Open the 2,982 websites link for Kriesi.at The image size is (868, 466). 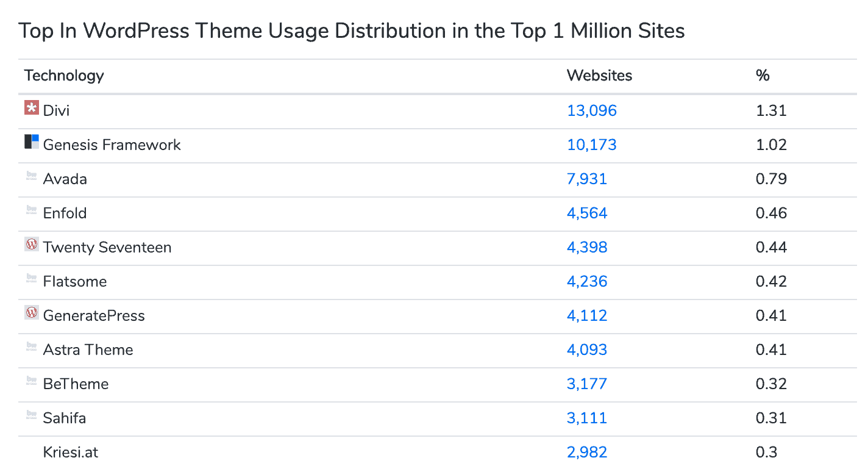(x=587, y=452)
